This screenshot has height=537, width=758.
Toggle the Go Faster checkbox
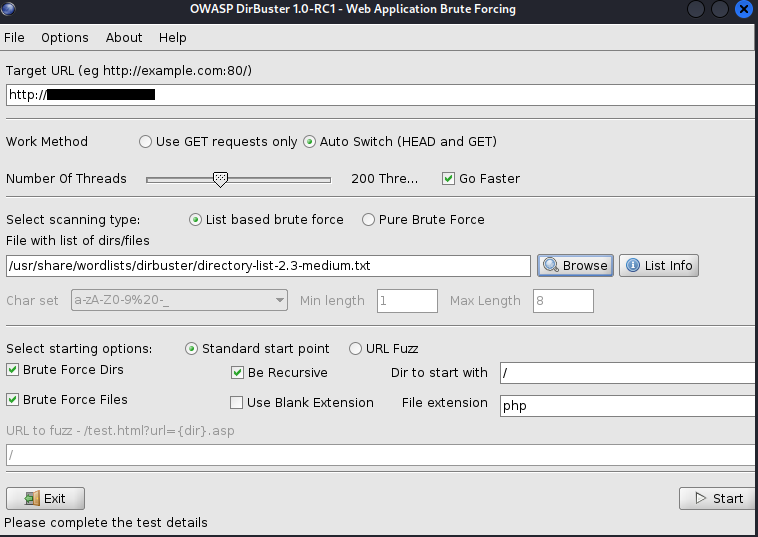coord(449,179)
